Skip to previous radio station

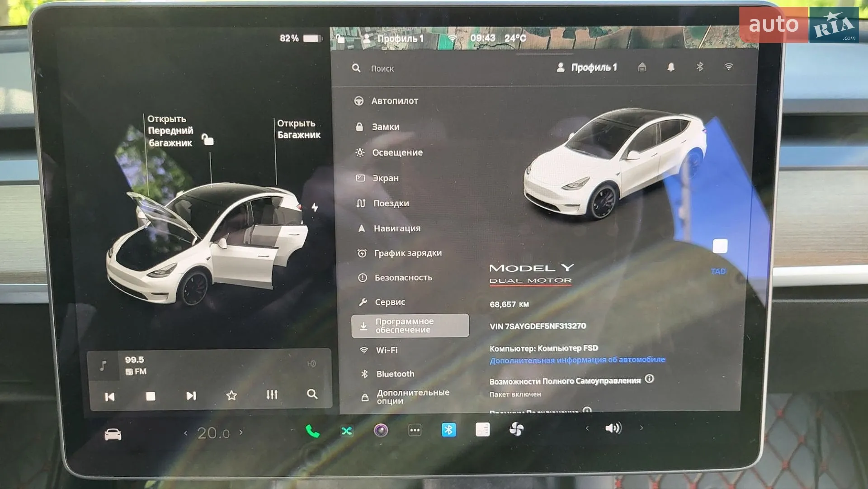point(109,397)
